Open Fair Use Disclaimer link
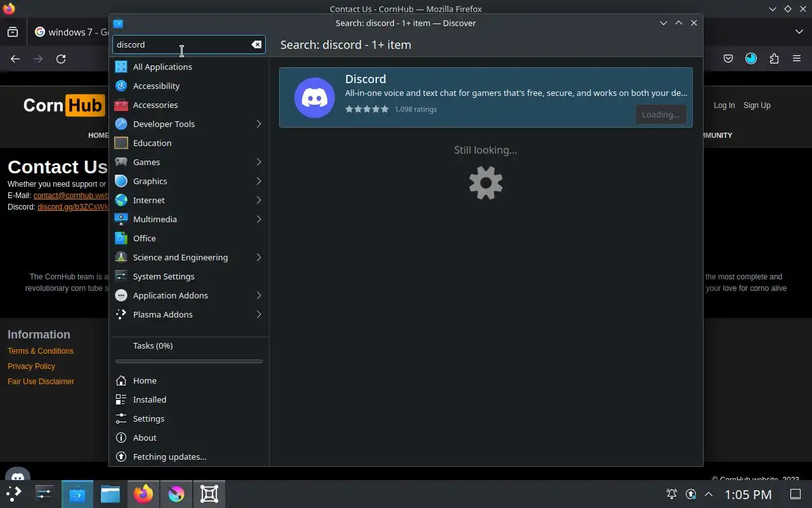This screenshot has height=508, width=812. point(41,382)
